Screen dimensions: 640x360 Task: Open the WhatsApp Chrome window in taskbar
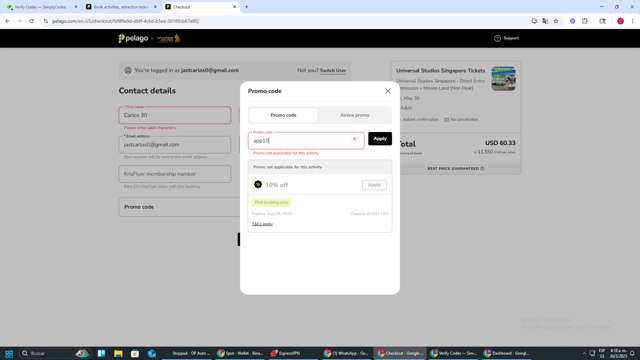coord(346,353)
